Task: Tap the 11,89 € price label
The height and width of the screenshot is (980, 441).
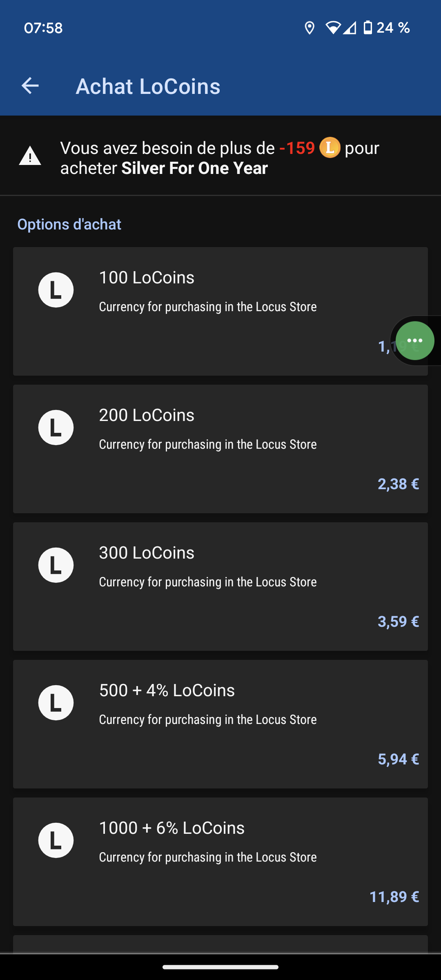Action: pos(394,897)
